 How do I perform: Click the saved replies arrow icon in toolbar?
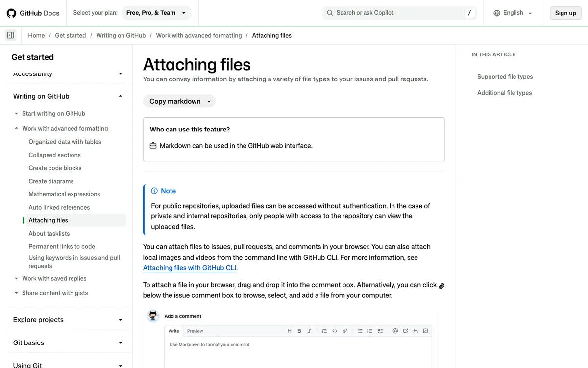click(x=416, y=331)
